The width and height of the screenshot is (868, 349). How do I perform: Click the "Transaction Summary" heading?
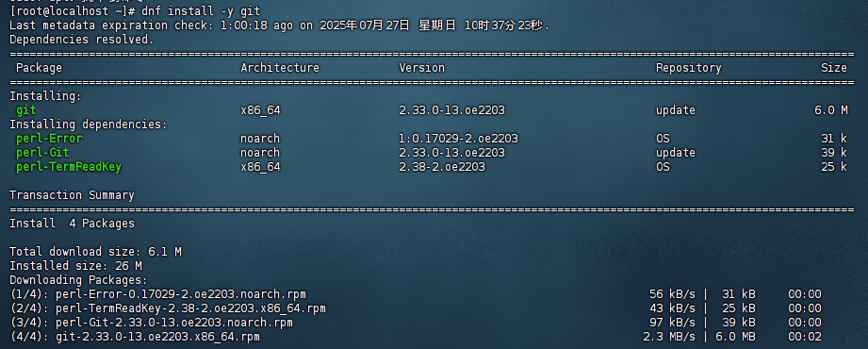pyautogui.click(x=72, y=195)
